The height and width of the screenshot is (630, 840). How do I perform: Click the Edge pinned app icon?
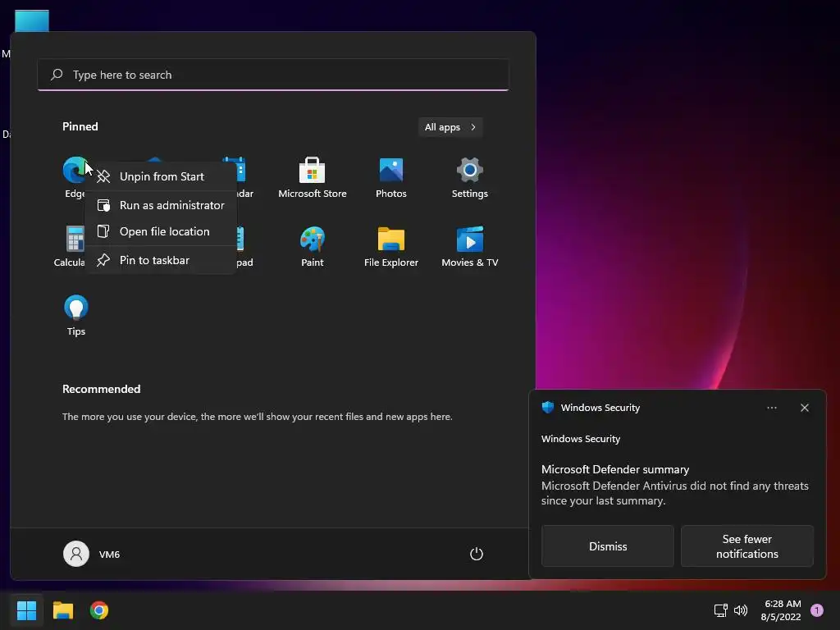tap(73, 171)
